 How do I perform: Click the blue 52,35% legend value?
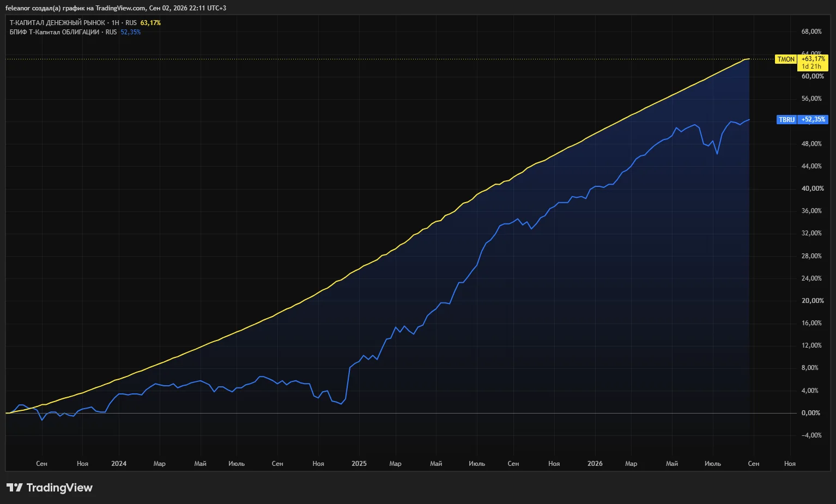point(131,32)
